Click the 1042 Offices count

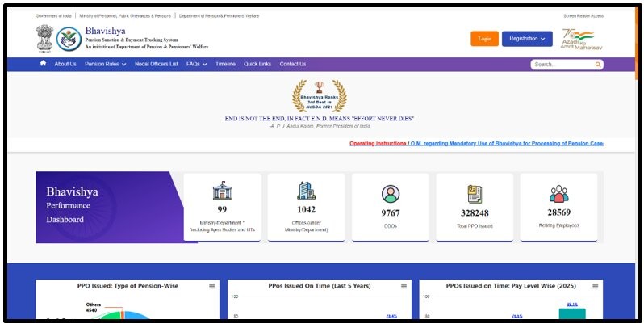pyautogui.click(x=307, y=210)
